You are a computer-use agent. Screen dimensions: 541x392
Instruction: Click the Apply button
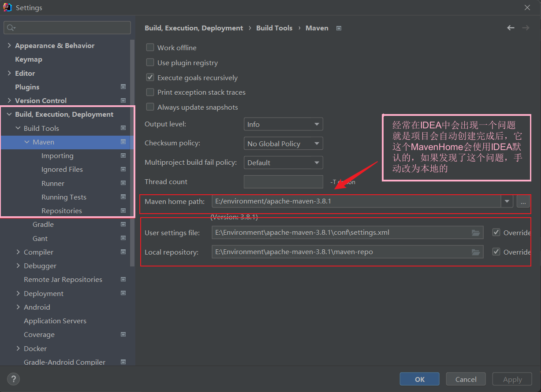(512, 379)
